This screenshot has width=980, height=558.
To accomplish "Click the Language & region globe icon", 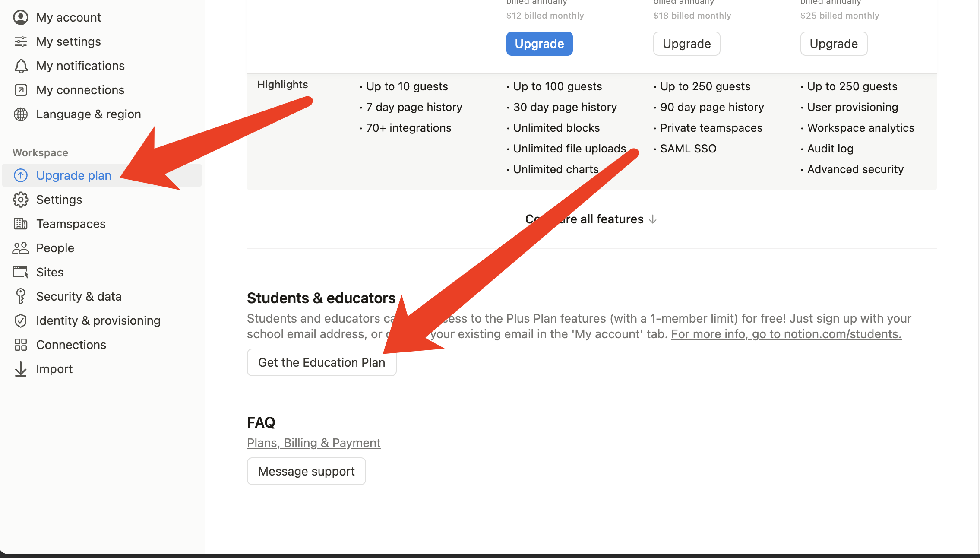I will (x=21, y=114).
